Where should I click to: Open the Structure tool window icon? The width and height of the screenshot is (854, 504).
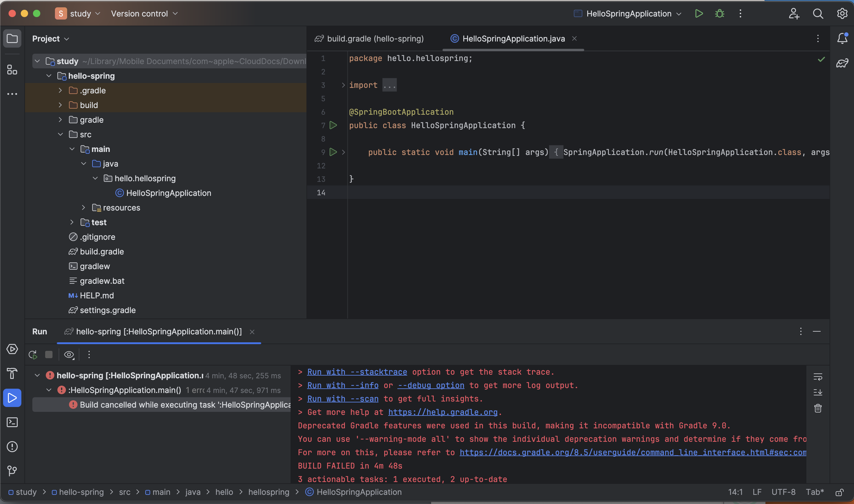(x=12, y=70)
